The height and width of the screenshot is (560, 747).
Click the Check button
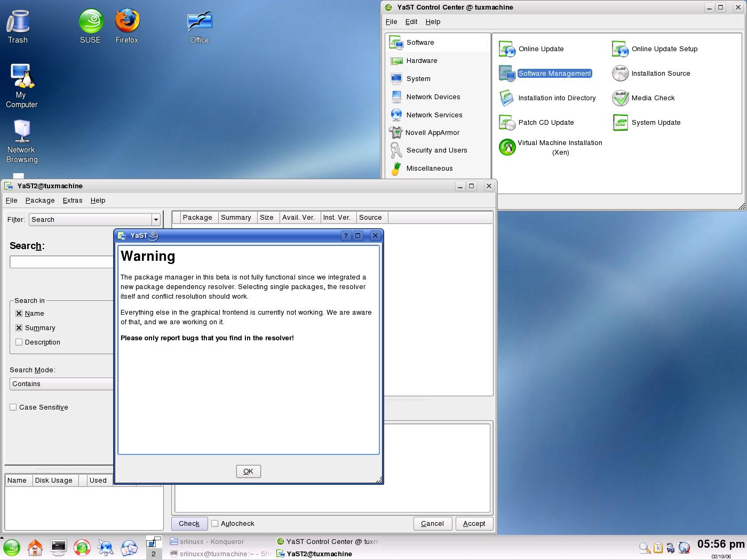click(189, 524)
